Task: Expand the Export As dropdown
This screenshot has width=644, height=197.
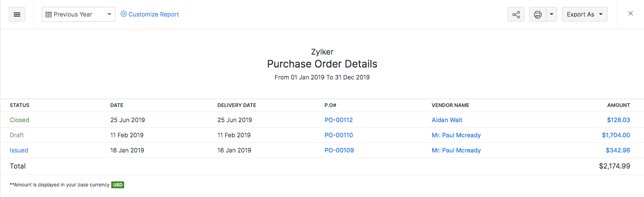Action: (x=584, y=14)
